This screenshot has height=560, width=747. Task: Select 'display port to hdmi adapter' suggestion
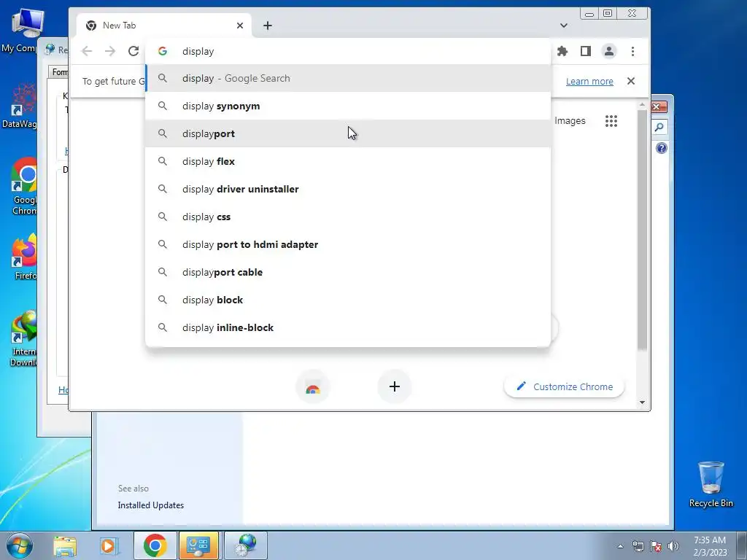tap(348, 244)
